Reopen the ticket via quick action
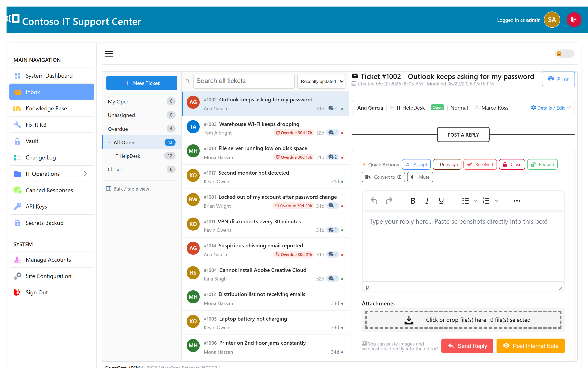 click(x=542, y=165)
